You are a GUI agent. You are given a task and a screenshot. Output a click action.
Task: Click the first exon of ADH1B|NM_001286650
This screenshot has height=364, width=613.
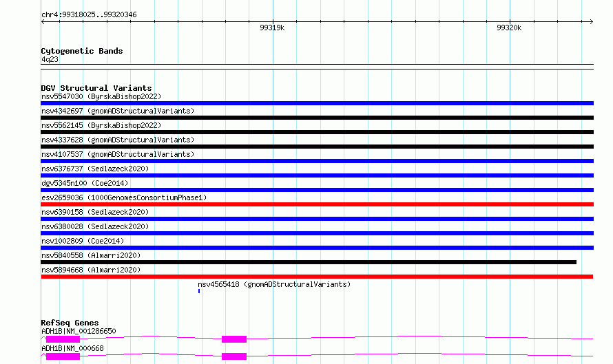(x=63, y=339)
